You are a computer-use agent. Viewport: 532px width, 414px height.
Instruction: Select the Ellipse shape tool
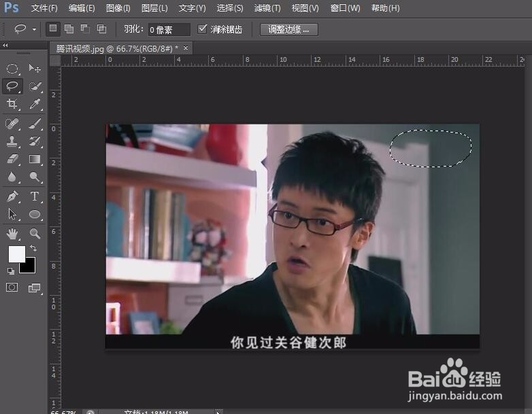pos(35,214)
